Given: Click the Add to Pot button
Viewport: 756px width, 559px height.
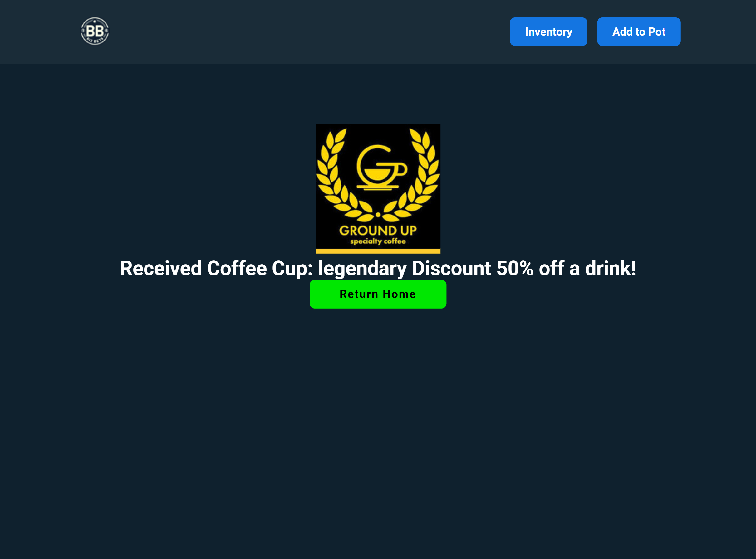Looking at the screenshot, I should point(639,32).
